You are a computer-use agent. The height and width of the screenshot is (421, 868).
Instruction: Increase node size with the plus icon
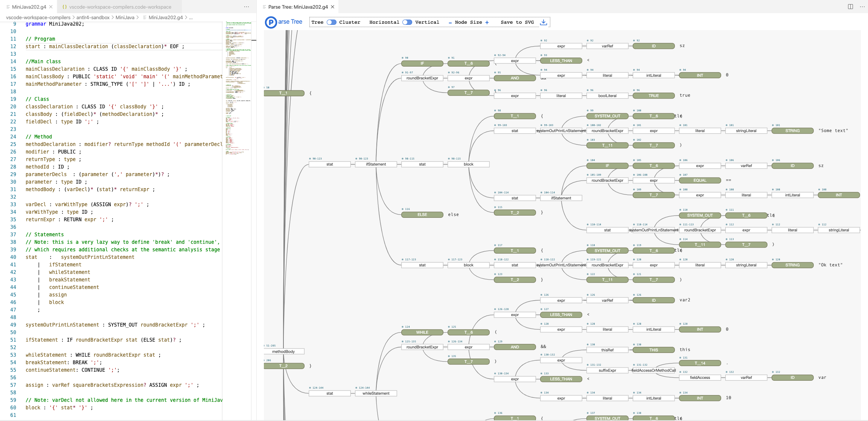pyautogui.click(x=487, y=23)
